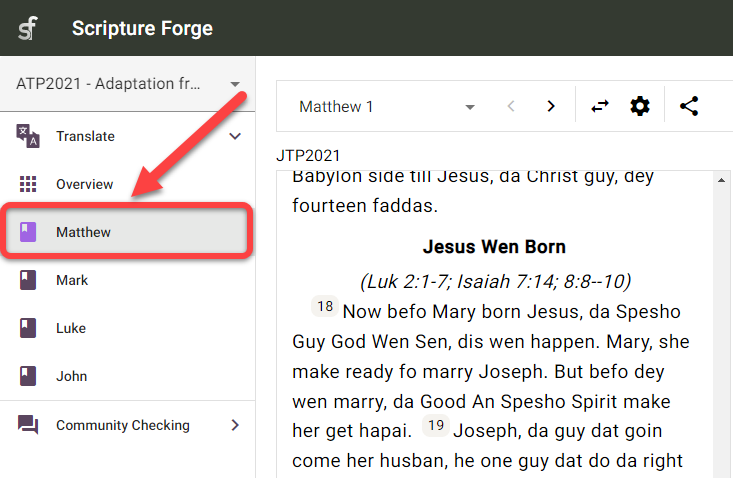Image resolution: width=733 pixels, height=478 pixels.
Task: Open the ATP2021 project selector dropdown
Action: [x=128, y=84]
